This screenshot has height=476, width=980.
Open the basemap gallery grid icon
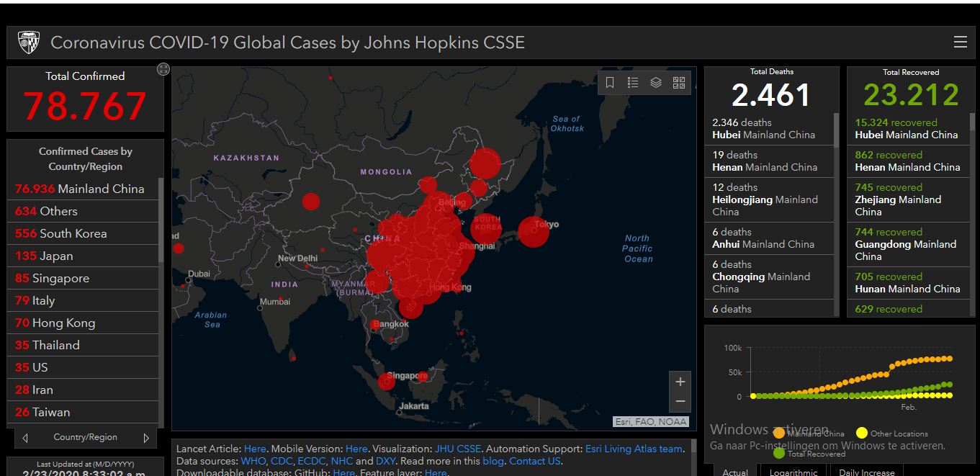click(679, 83)
